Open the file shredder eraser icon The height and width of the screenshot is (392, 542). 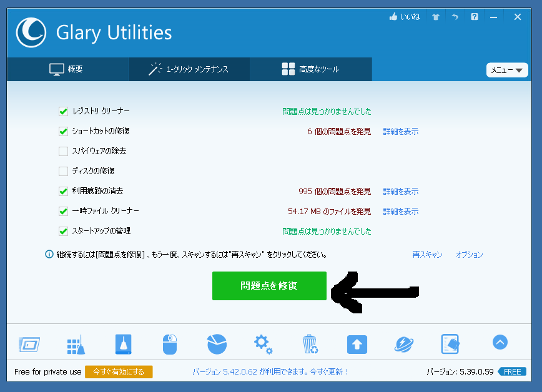coord(450,345)
